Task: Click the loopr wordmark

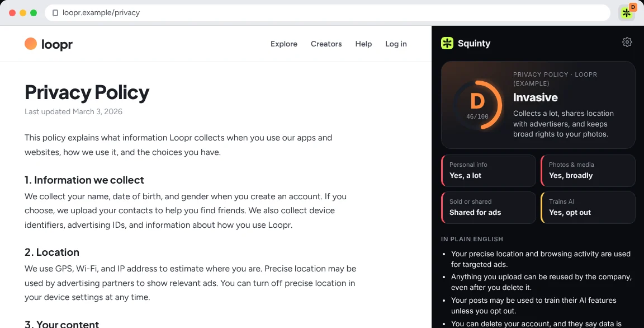Action: point(57,44)
